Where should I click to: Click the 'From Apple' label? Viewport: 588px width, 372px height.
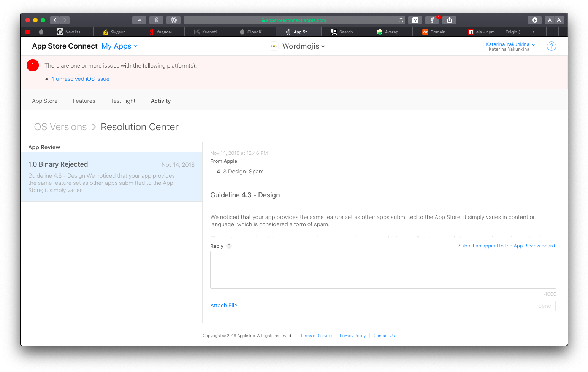(x=224, y=161)
